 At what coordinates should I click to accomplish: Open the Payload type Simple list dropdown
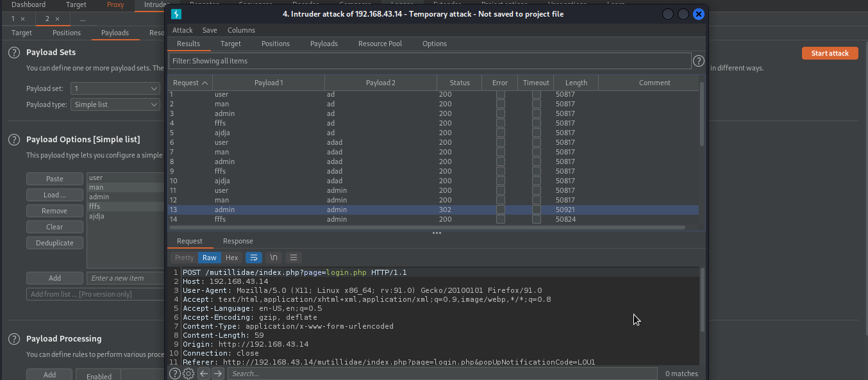tap(115, 104)
